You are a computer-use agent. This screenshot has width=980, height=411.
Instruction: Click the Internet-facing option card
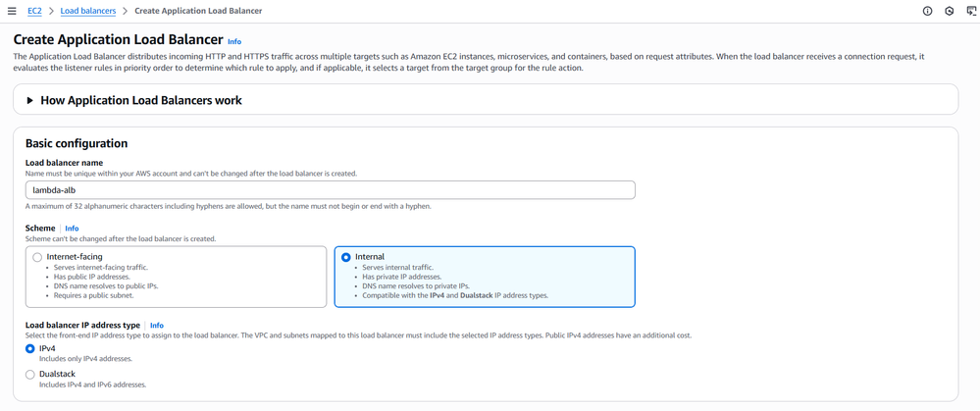click(x=177, y=277)
